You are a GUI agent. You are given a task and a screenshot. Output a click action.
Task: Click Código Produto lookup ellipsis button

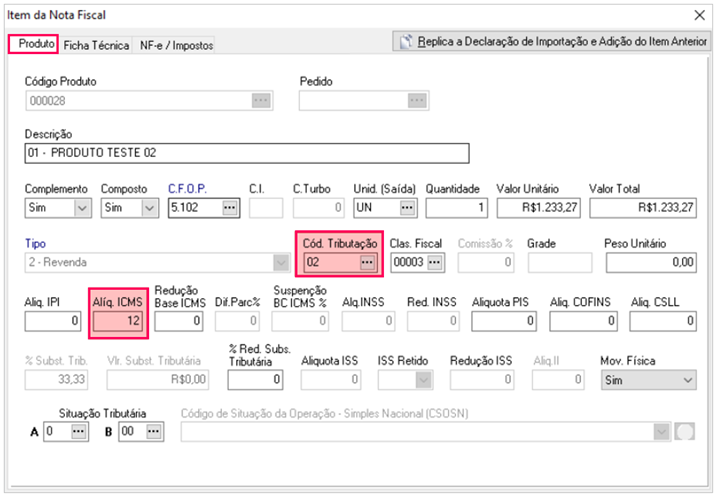pyautogui.click(x=261, y=100)
